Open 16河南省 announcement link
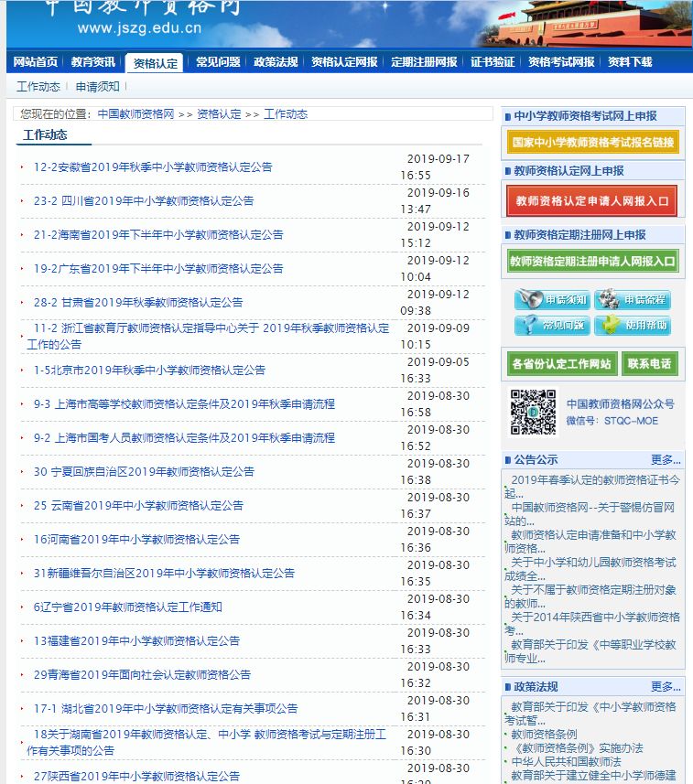 click(136, 540)
